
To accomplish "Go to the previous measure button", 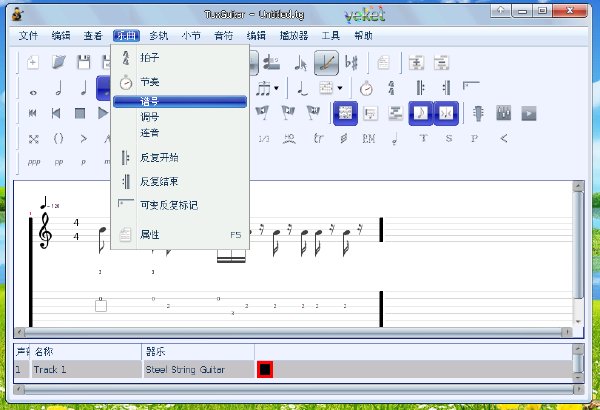I will [x=56, y=113].
